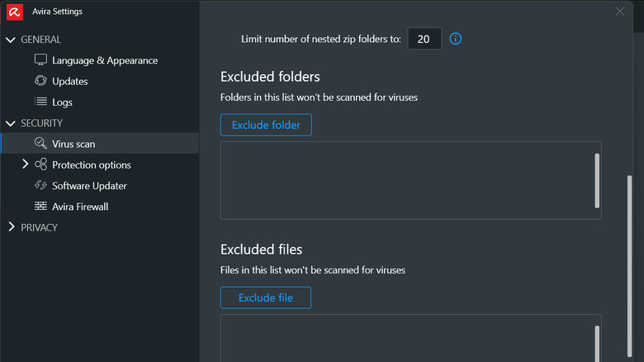Click the Logs list icon
This screenshot has height=362, width=644.
[x=40, y=102]
